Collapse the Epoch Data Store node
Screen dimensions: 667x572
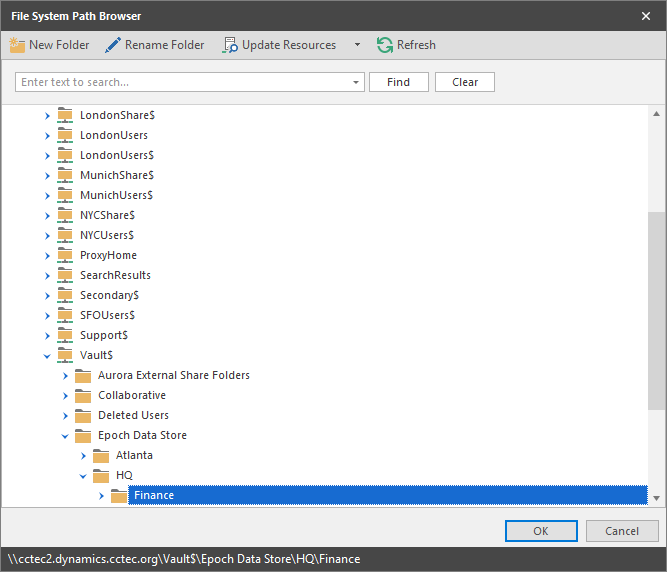click(65, 436)
